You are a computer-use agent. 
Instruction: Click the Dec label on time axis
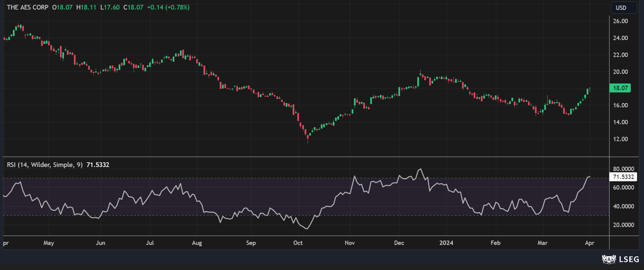[399, 243]
